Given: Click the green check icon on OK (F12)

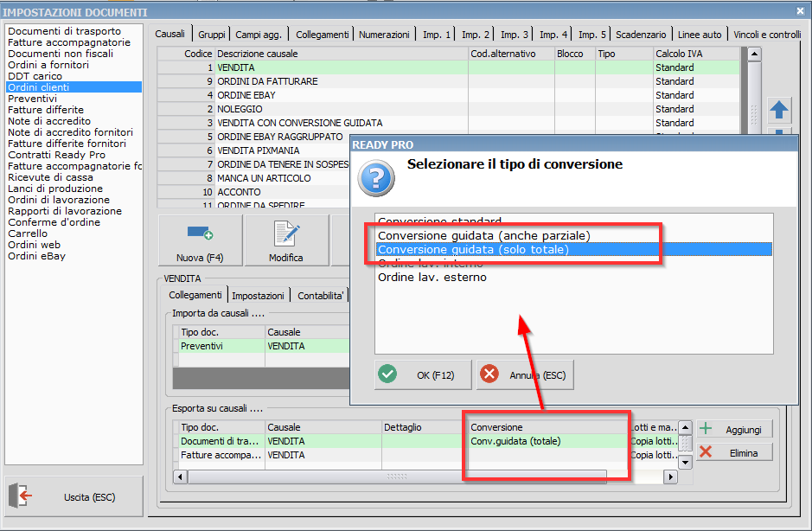Looking at the screenshot, I should coord(387,374).
